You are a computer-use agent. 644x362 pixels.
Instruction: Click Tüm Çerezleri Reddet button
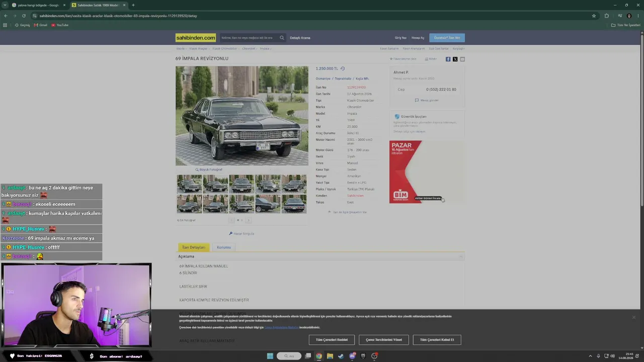332,340
